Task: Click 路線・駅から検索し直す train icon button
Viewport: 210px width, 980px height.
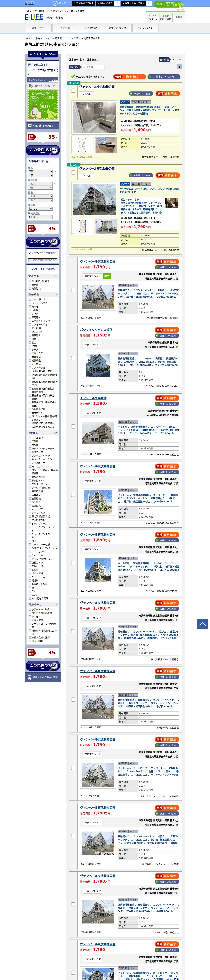Action: tap(43, 677)
